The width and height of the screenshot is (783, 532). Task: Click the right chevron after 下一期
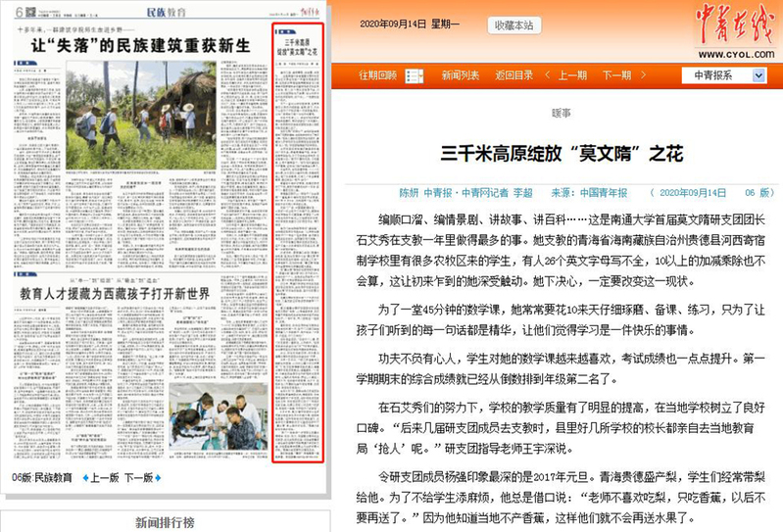coord(643,75)
